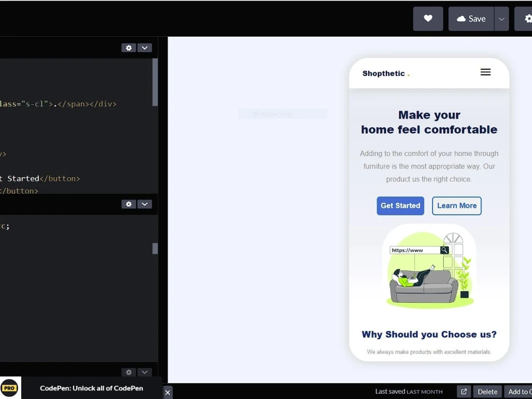
Task: Click the Add to Collection button
Action: 518,392
